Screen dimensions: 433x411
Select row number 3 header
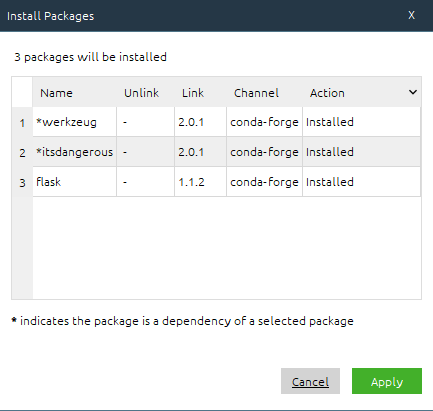22,182
